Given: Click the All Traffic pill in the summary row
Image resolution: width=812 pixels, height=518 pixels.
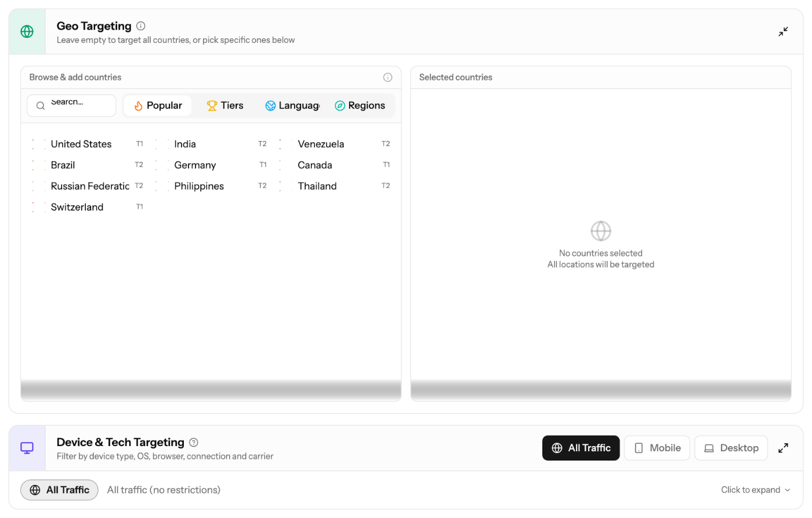Looking at the screenshot, I should [59, 490].
